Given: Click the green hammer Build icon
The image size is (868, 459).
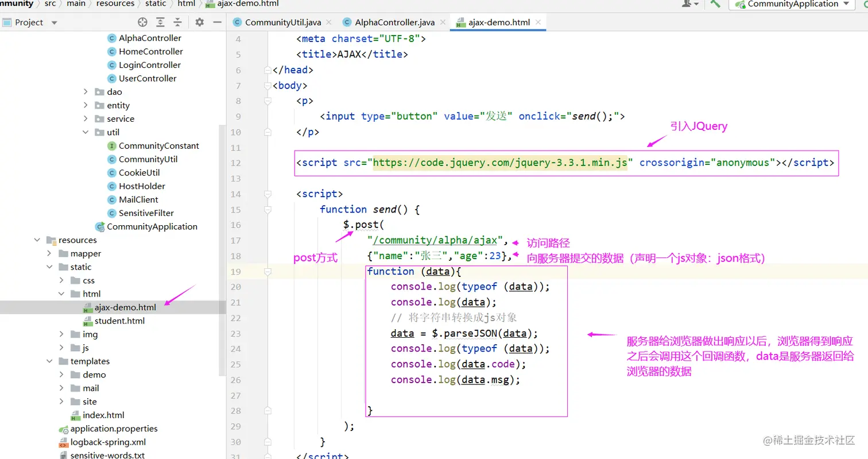Looking at the screenshot, I should point(715,3).
